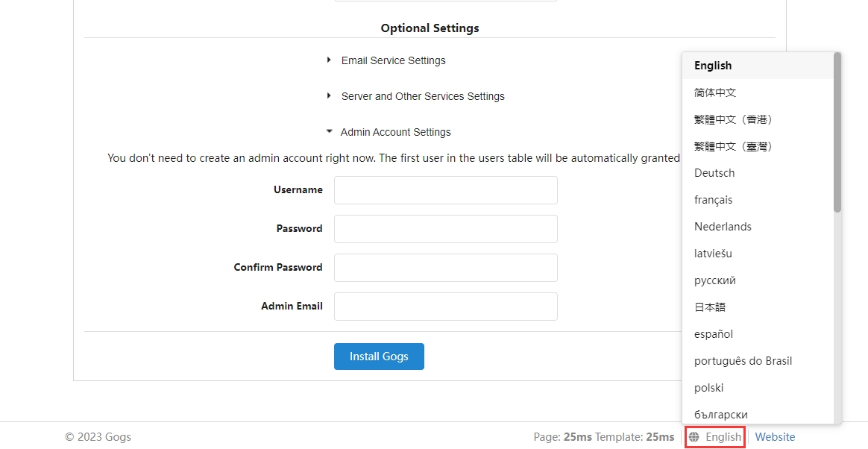Expand Email Service Settings section
The width and height of the screenshot is (868, 449).
click(393, 60)
